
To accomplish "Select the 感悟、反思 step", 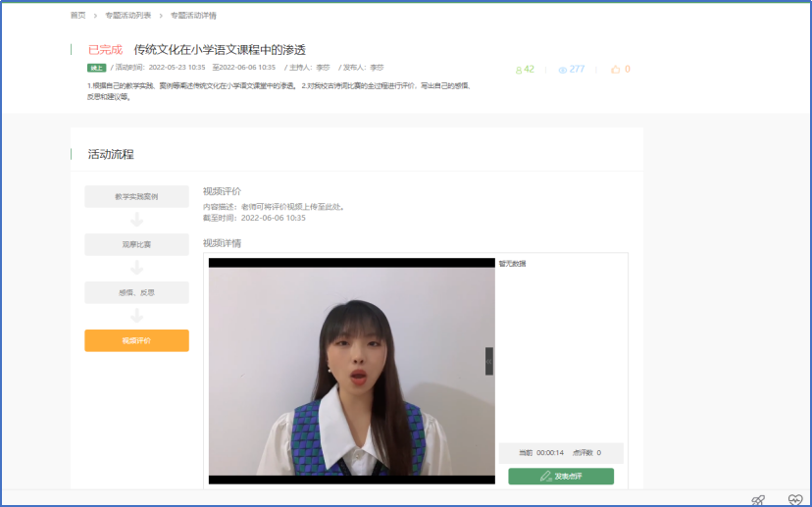I will [136, 292].
